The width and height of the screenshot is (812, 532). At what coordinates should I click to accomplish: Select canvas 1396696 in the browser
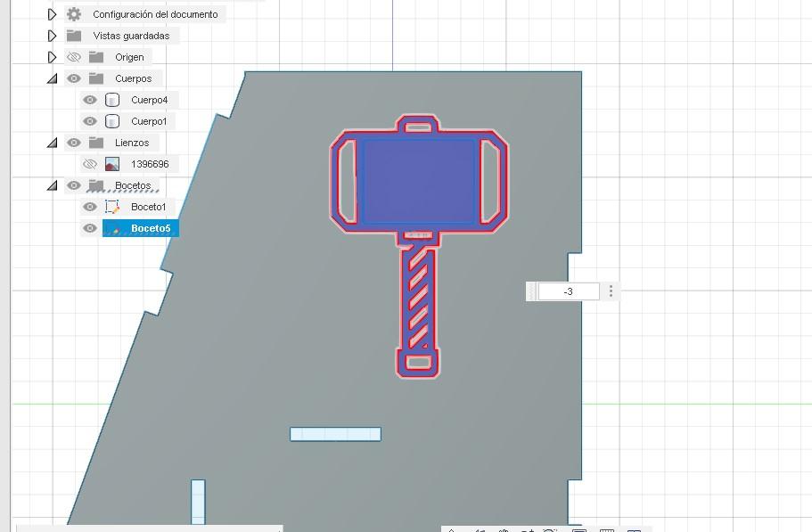click(x=150, y=164)
